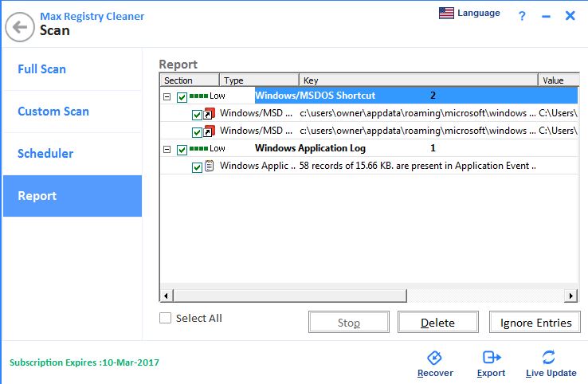Click the Delete button
The image size is (588, 384).
[438, 322]
